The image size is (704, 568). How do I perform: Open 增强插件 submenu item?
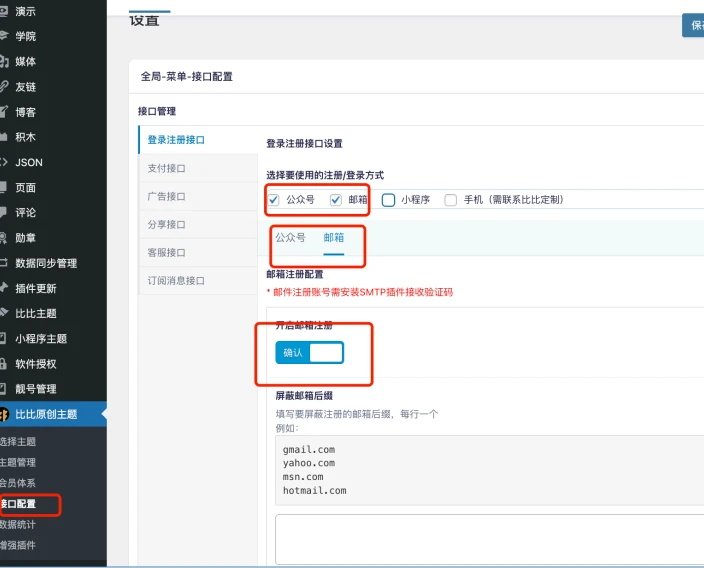(18, 545)
